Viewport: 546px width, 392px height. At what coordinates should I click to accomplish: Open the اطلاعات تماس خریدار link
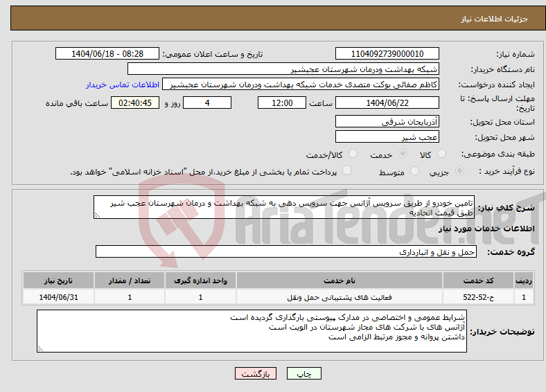coord(123,84)
